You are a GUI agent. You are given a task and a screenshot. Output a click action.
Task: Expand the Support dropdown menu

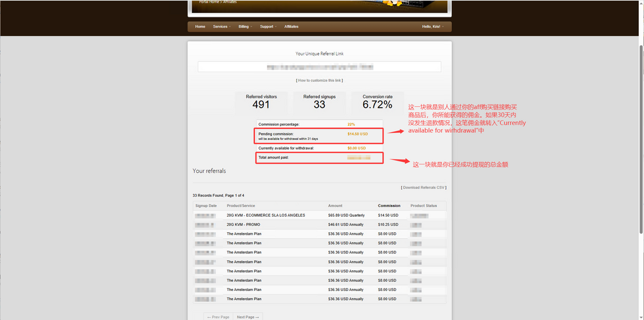pyautogui.click(x=267, y=26)
